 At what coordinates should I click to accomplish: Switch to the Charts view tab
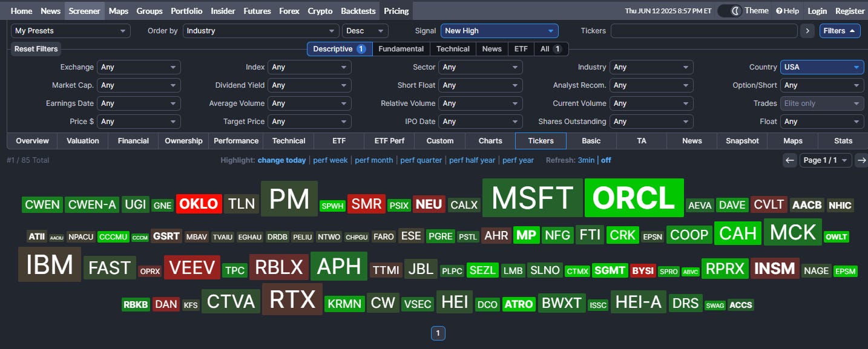tap(490, 141)
